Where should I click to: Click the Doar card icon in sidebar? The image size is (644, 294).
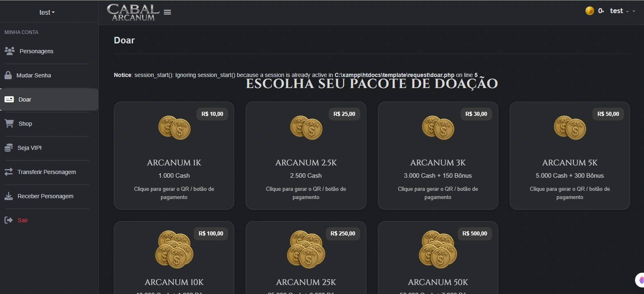click(x=9, y=99)
